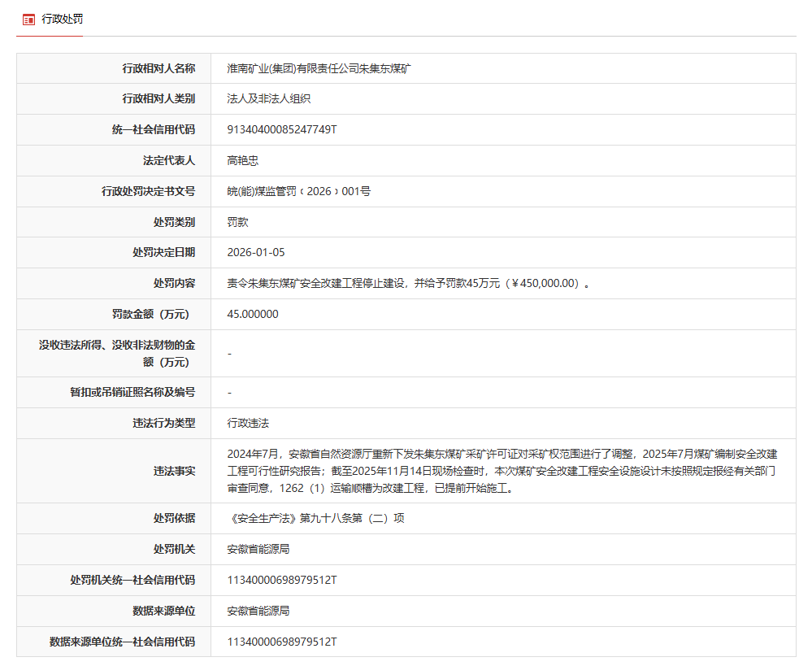Viewport: 812px width, 666px height.
Task: Click the 处罚类别 label
Action: 174,222
